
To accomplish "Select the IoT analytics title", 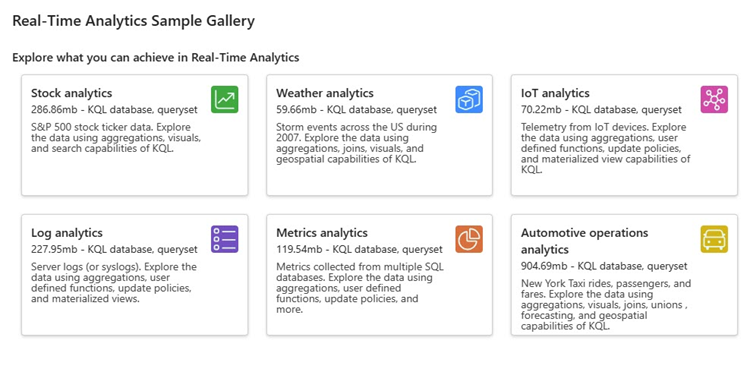I will (555, 93).
